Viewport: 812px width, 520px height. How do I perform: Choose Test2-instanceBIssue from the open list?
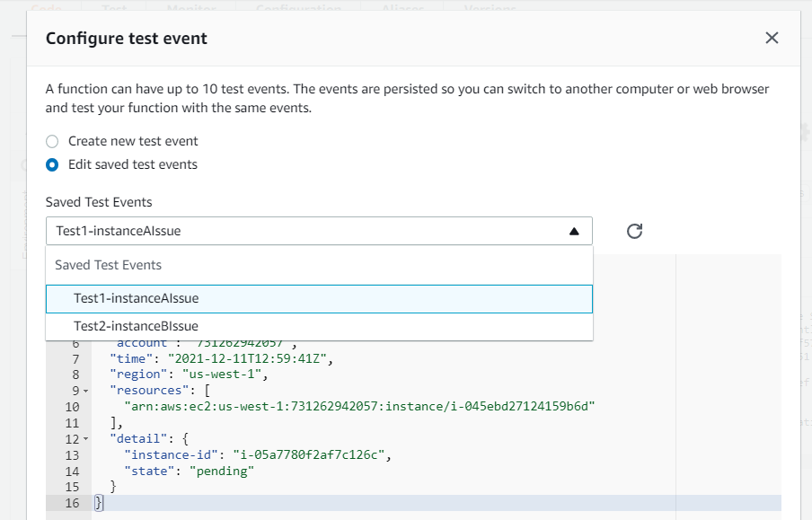tap(137, 326)
